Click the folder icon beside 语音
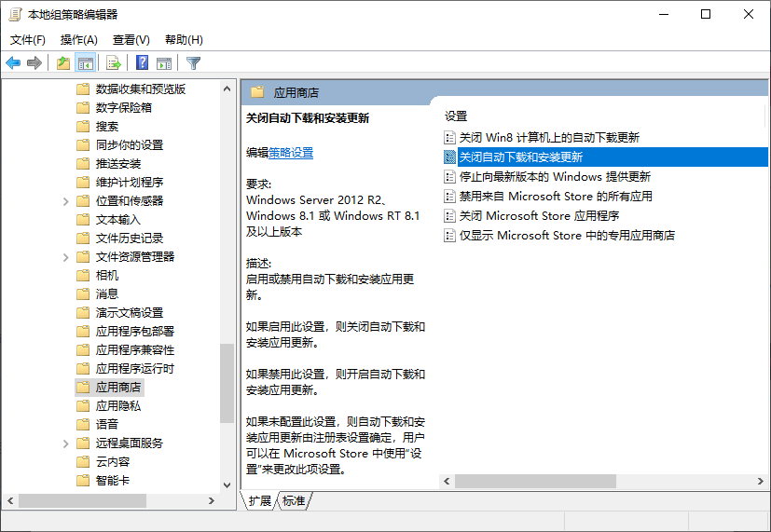The width and height of the screenshot is (771, 532). (x=83, y=424)
